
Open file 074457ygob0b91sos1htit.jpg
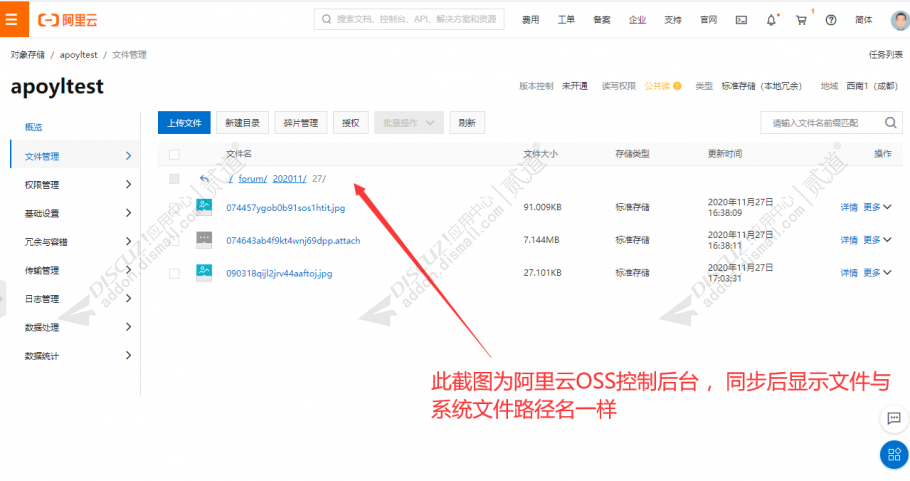tap(286, 208)
